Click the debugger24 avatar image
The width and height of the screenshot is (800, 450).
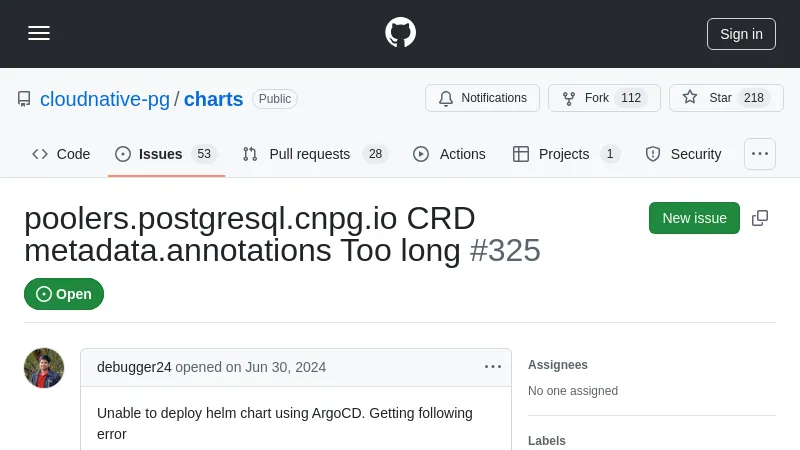(x=44, y=368)
